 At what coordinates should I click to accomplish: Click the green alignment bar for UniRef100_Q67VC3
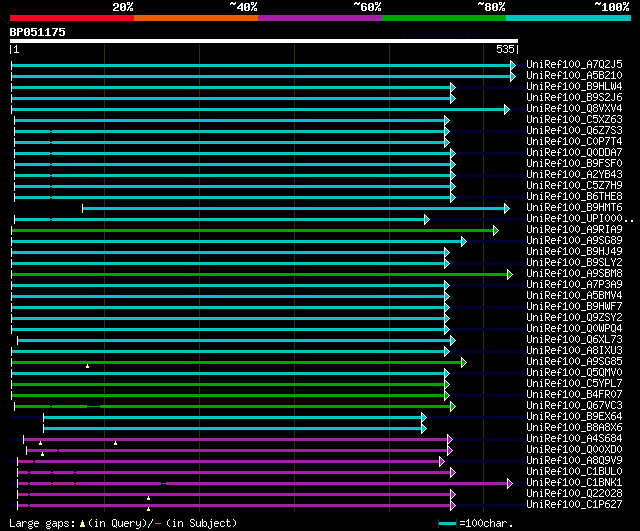tap(235, 407)
